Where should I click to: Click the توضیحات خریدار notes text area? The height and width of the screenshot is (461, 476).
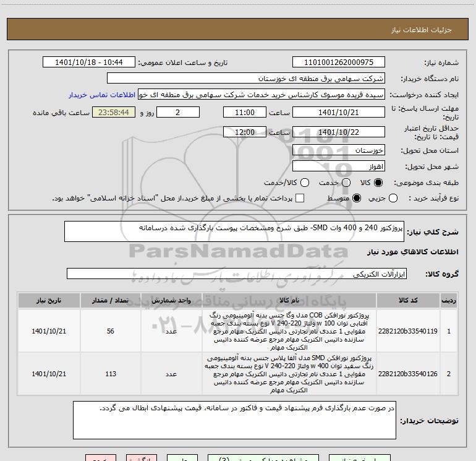(236, 420)
